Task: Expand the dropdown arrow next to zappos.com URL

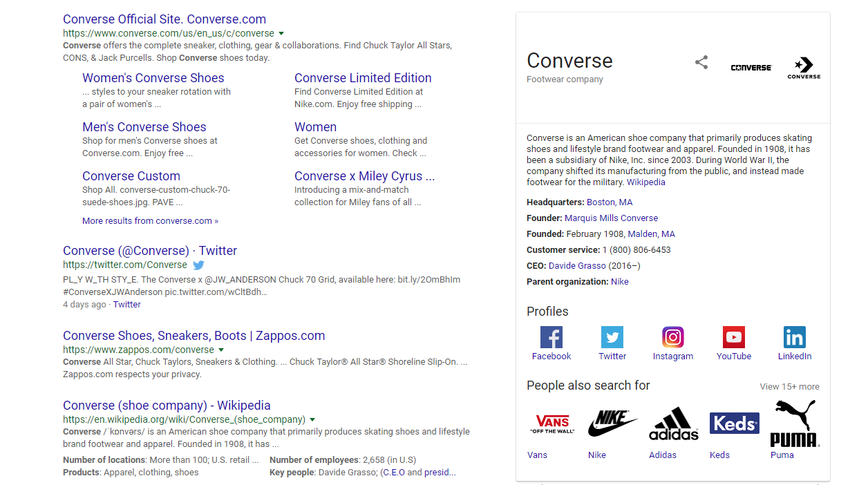Action: [x=221, y=350]
